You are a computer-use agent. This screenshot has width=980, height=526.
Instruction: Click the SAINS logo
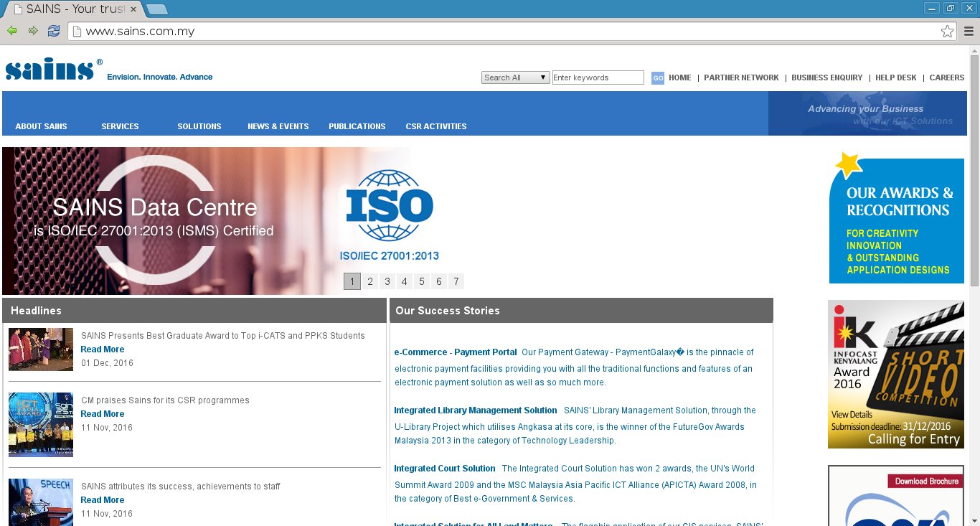(x=54, y=69)
